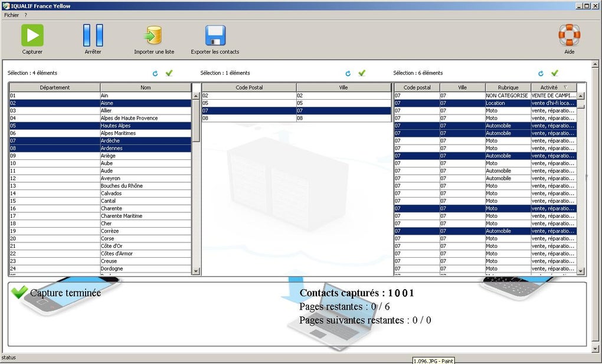602x364 pixels.
Task: Click up arrow of results list scrollbar
Action: [x=581, y=96]
